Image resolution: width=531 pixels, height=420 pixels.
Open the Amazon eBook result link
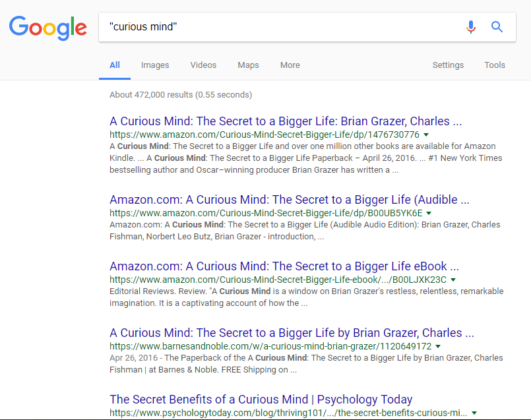pos(284,266)
